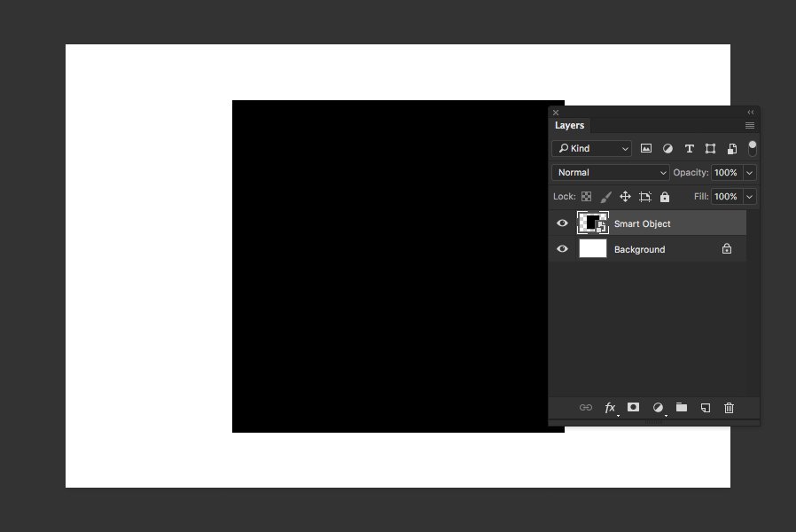Lock transparent pixels icon
Screen dimensions: 796x532
click(586, 197)
